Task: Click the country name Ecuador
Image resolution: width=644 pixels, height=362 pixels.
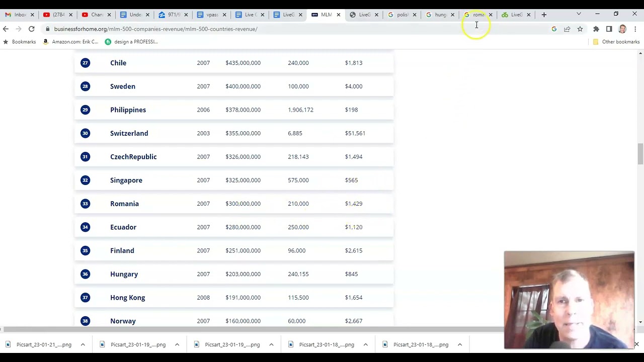Action: pos(123,227)
